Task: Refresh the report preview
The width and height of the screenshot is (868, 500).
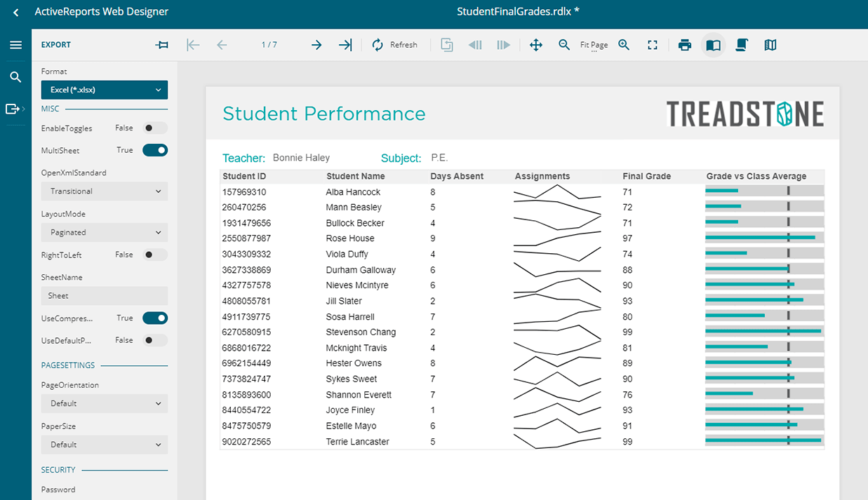Action: (394, 45)
